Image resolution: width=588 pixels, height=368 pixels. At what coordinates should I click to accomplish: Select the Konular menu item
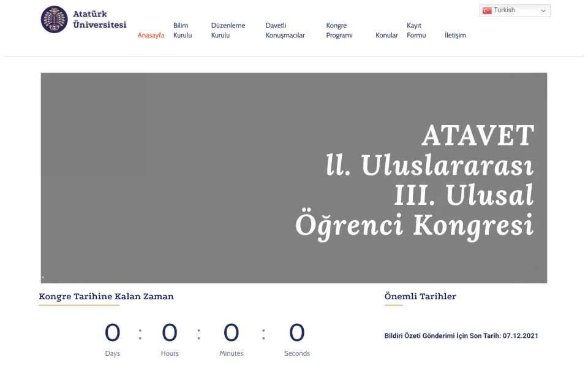tap(386, 36)
